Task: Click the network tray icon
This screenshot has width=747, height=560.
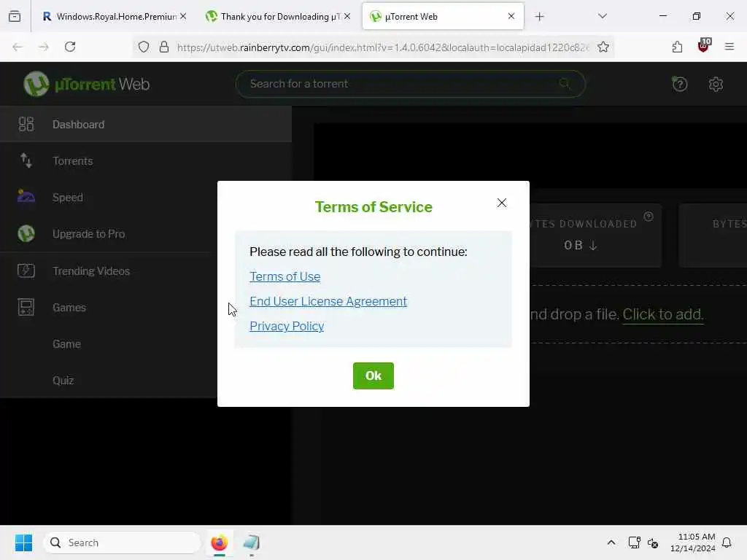Action: click(x=634, y=542)
